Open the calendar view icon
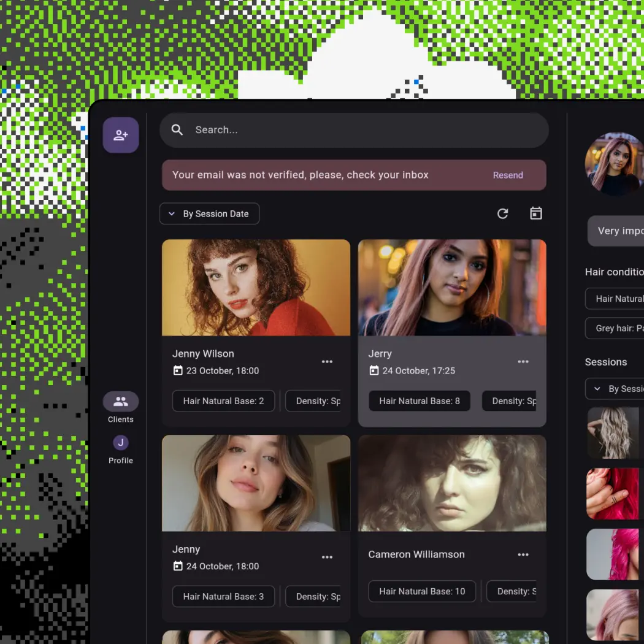Image resolution: width=644 pixels, height=644 pixels. [x=536, y=213]
